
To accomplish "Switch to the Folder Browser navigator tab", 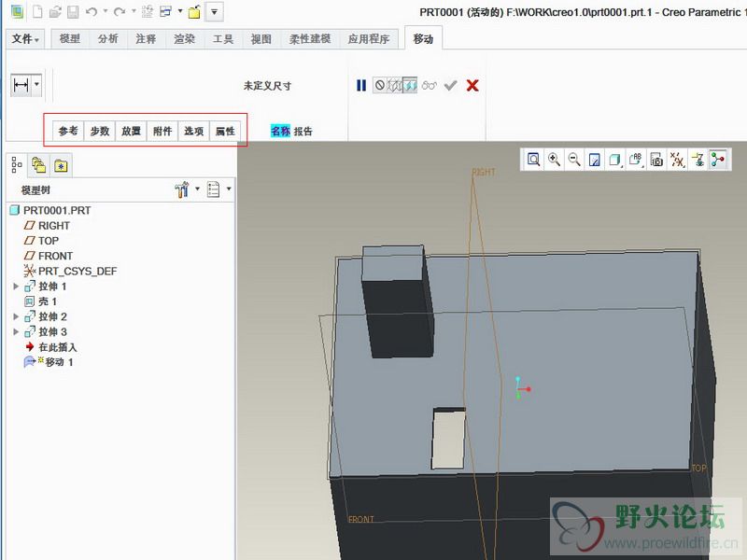I will pyautogui.click(x=38, y=165).
